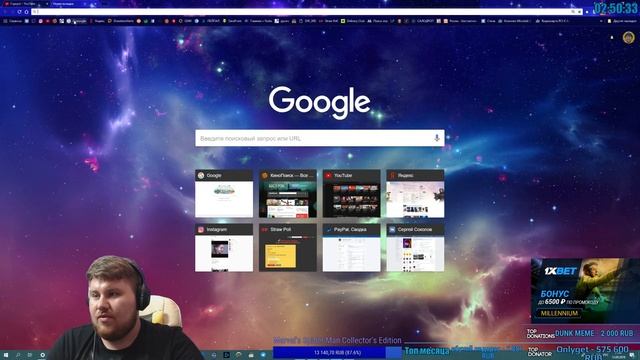Open the Straw Poll shortcut tile
The image size is (640, 360).
pos(288,248)
